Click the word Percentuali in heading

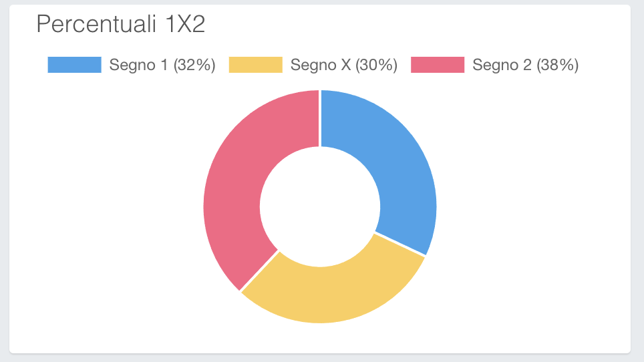[x=96, y=24]
